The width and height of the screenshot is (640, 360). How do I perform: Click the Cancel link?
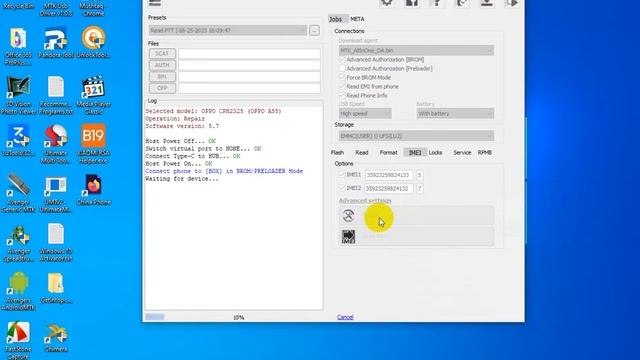(345, 317)
